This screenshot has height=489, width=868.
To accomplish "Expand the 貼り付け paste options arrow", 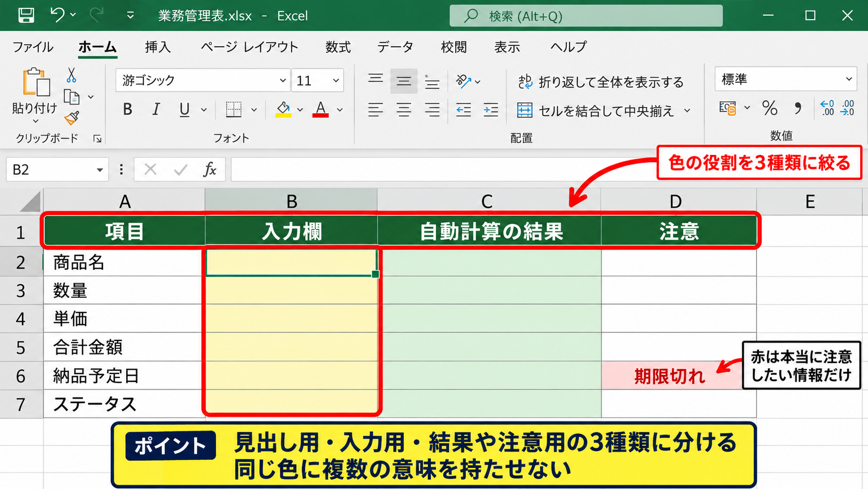I will [35, 122].
